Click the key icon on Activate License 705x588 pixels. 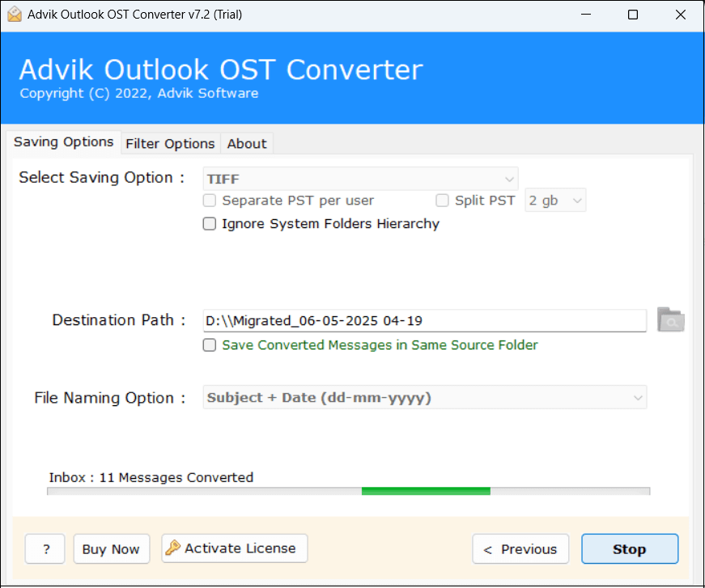pyautogui.click(x=172, y=548)
